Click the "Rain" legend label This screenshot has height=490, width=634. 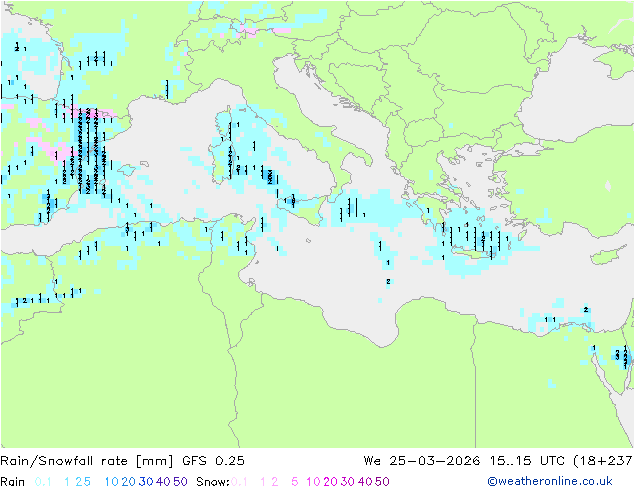[13, 482]
